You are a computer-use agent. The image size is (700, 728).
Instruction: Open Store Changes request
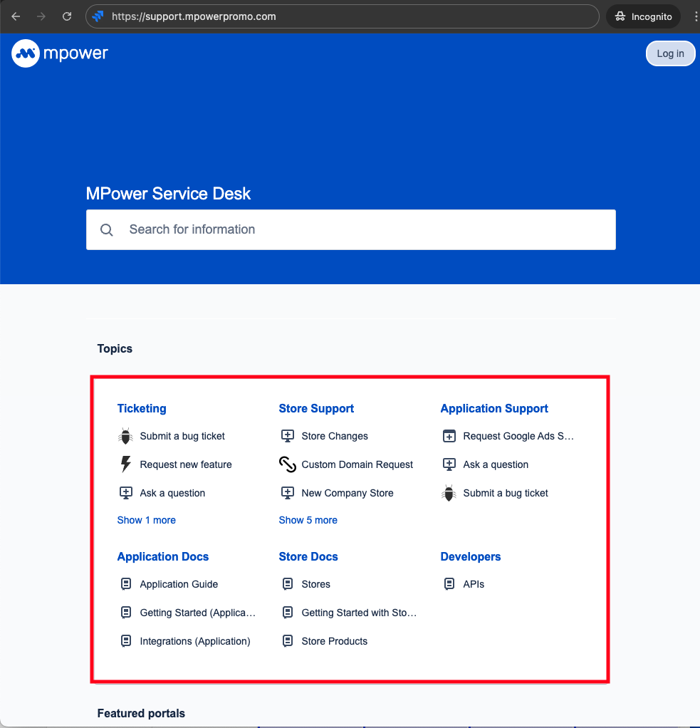335,436
